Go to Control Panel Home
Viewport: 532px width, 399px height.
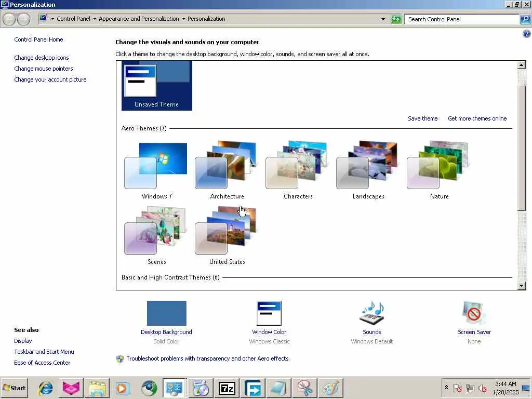pyautogui.click(x=38, y=39)
